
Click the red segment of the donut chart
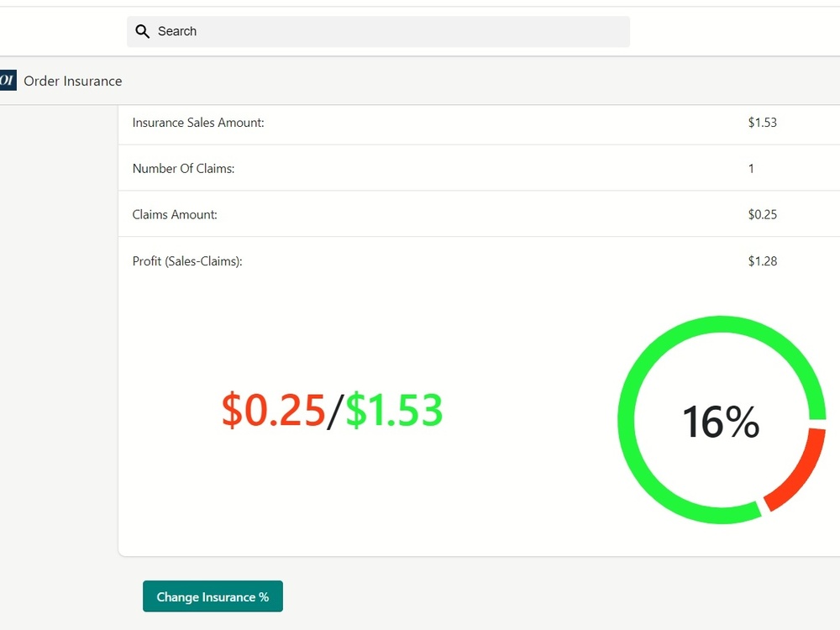(800, 474)
